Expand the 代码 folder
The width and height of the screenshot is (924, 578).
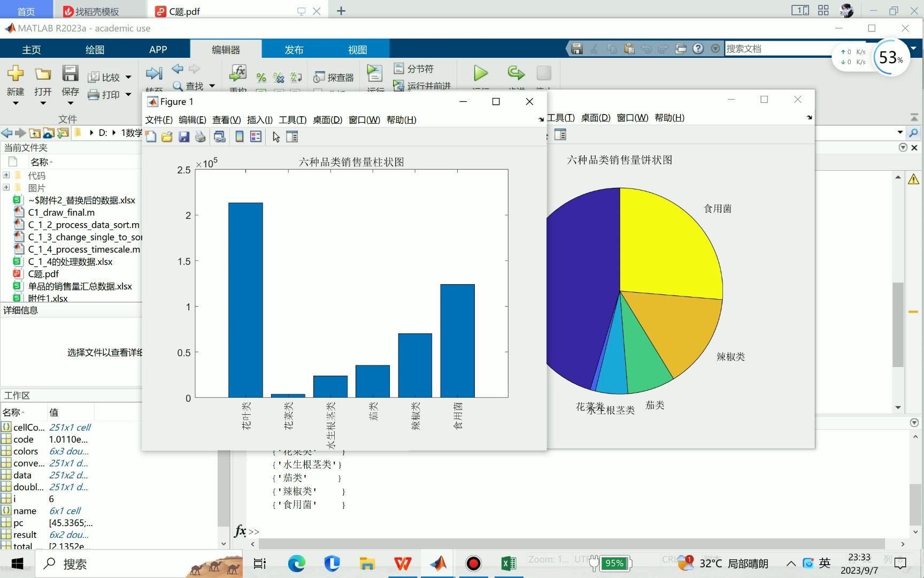coord(6,175)
